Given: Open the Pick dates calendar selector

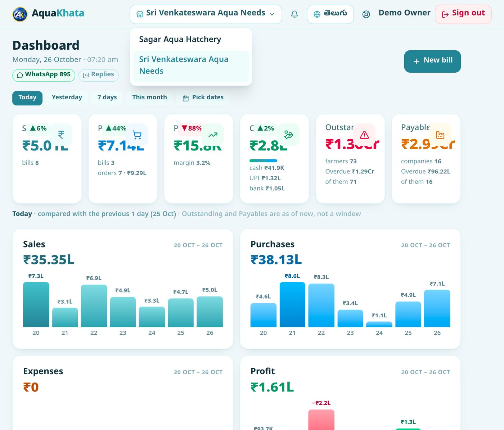Looking at the screenshot, I should [203, 98].
